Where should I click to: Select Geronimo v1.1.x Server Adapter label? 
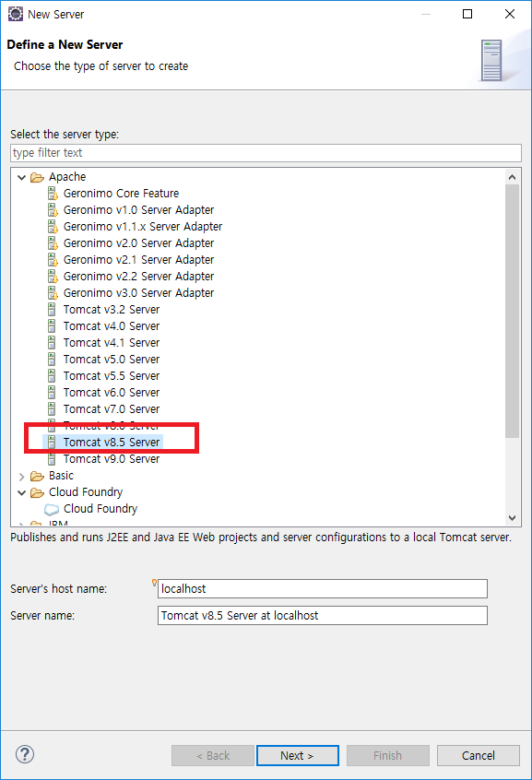tap(143, 226)
